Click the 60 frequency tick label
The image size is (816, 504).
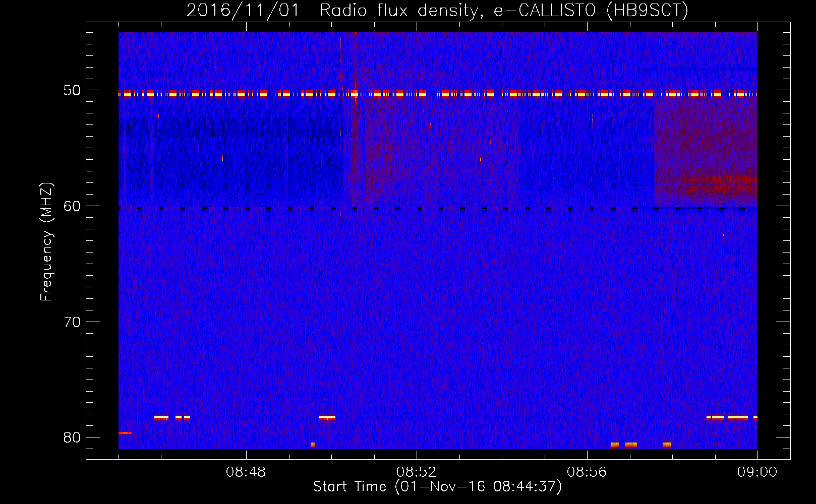pyautogui.click(x=72, y=206)
